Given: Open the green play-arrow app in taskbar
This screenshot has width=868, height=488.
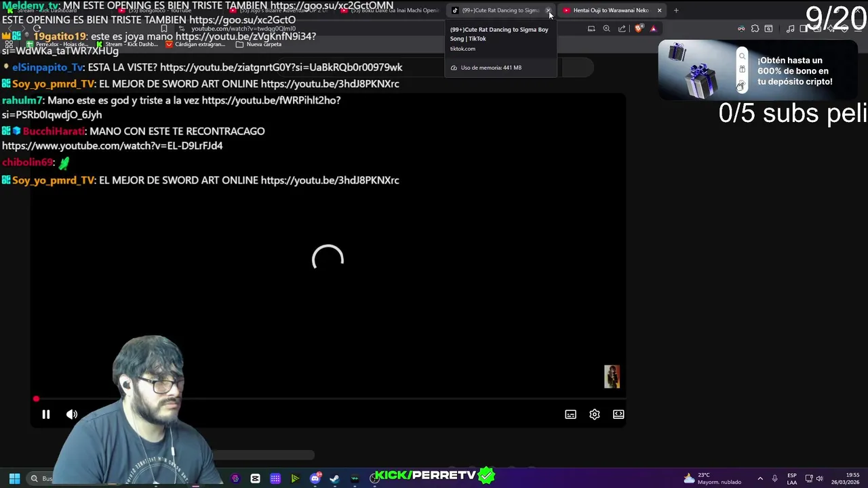Looking at the screenshot, I should pos(295,479).
